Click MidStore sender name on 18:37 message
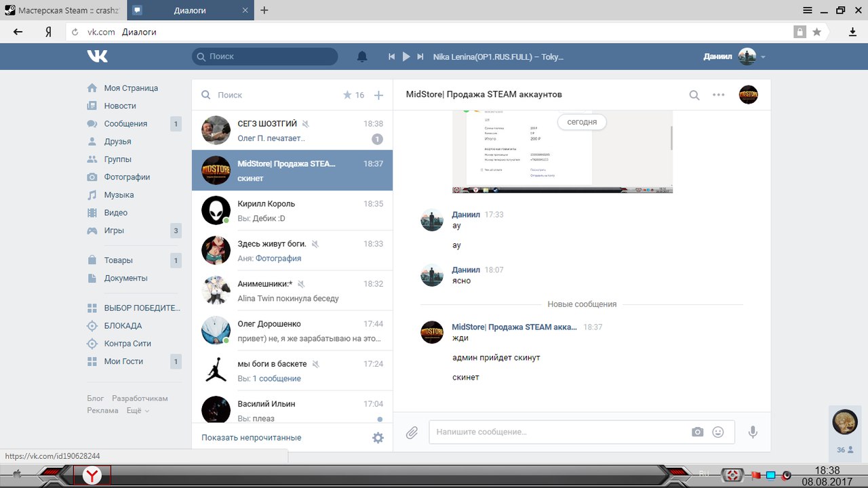 point(515,327)
